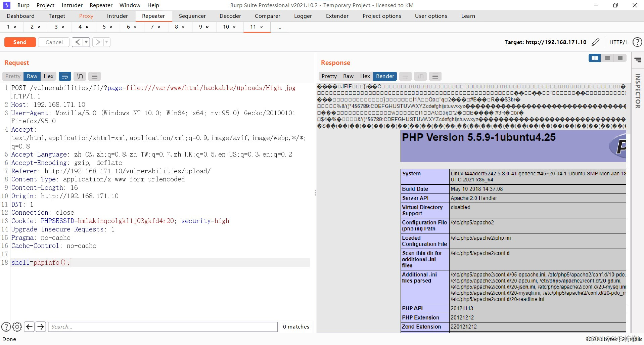Toggle word wrap in the Request editor
The width and height of the screenshot is (644, 345).
click(x=65, y=76)
